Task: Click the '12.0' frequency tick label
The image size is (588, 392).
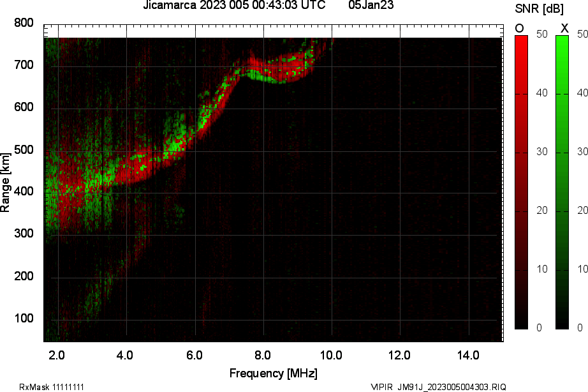Action: click(x=399, y=355)
